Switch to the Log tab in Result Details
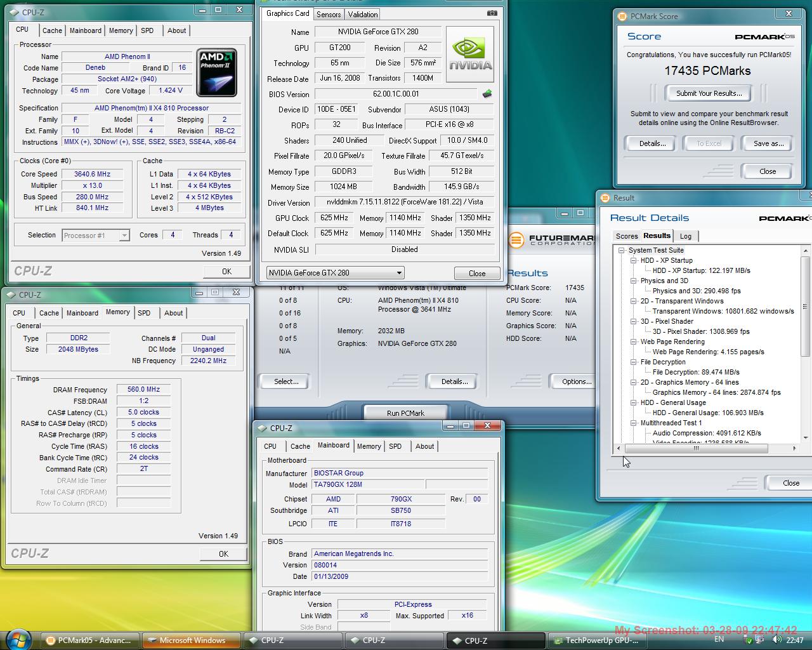 pos(686,236)
